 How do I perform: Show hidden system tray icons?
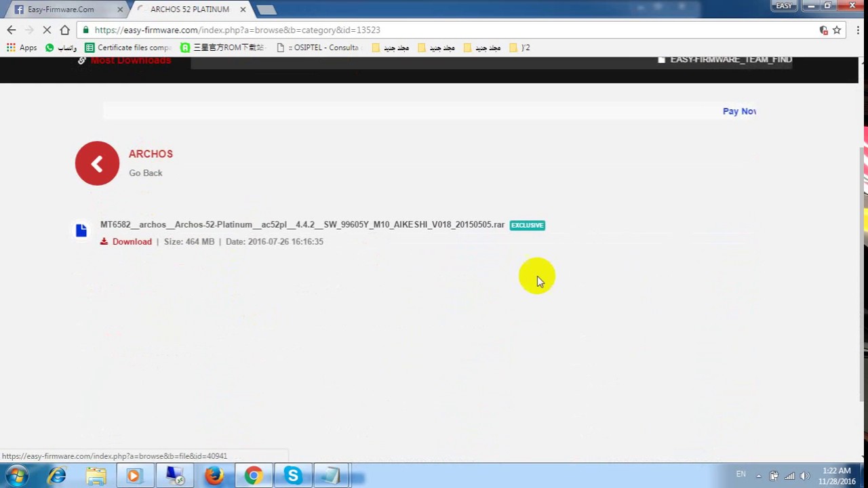(x=759, y=476)
